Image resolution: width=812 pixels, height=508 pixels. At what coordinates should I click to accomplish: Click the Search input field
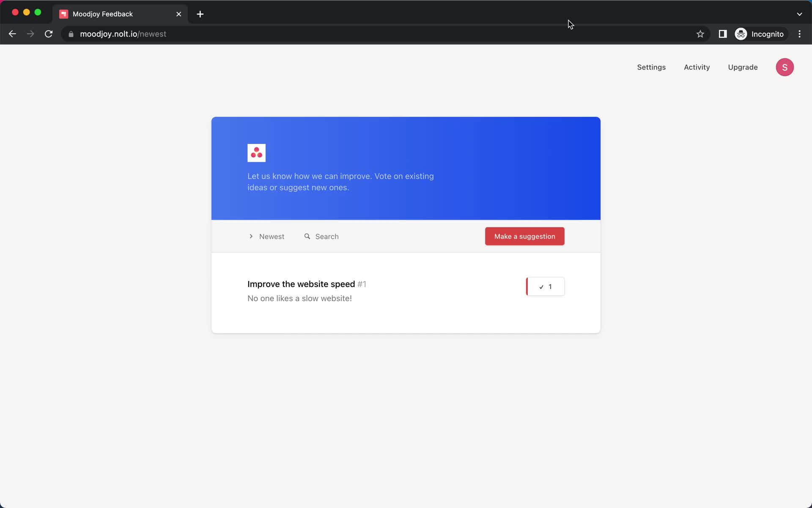(327, 236)
